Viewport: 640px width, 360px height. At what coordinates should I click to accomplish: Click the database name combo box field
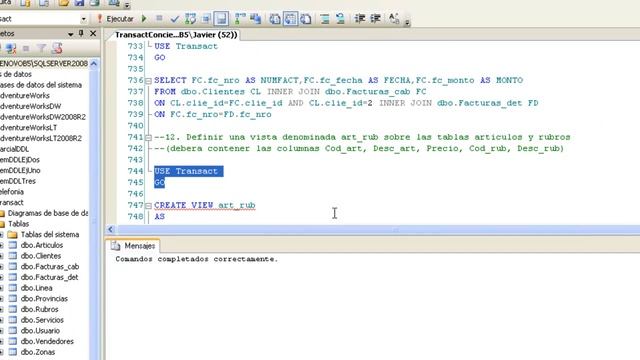pos(41,19)
